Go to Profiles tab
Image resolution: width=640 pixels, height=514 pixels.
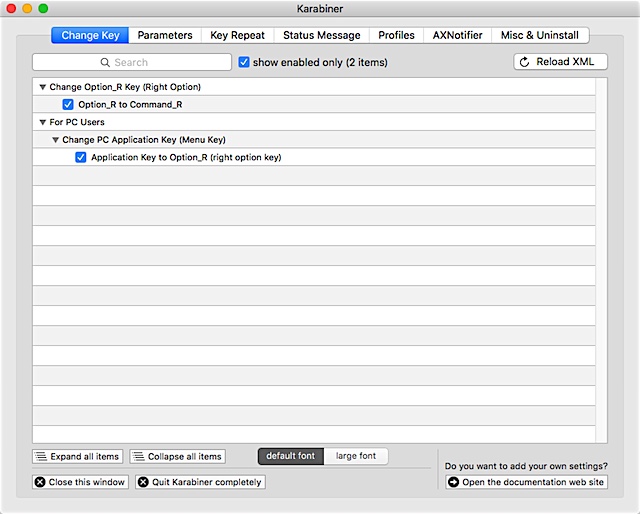[x=396, y=35]
